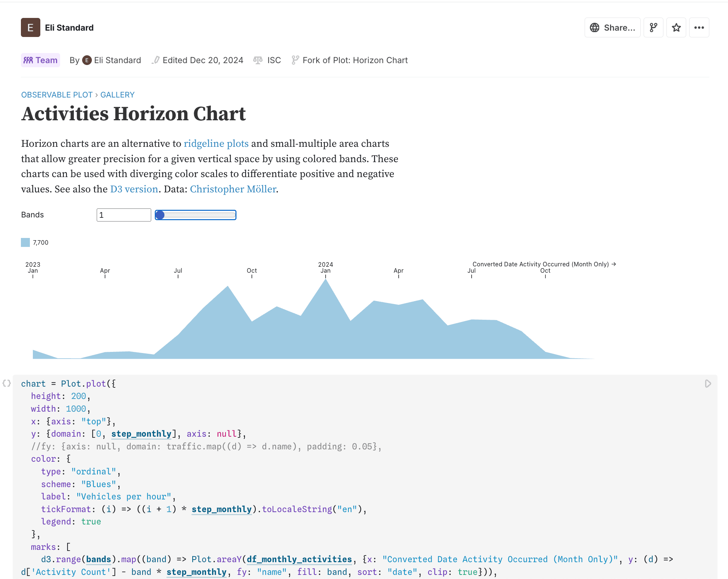Select the "ordinal" type string
This screenshot has height=579, width=728.
click(x=93, y=471)
